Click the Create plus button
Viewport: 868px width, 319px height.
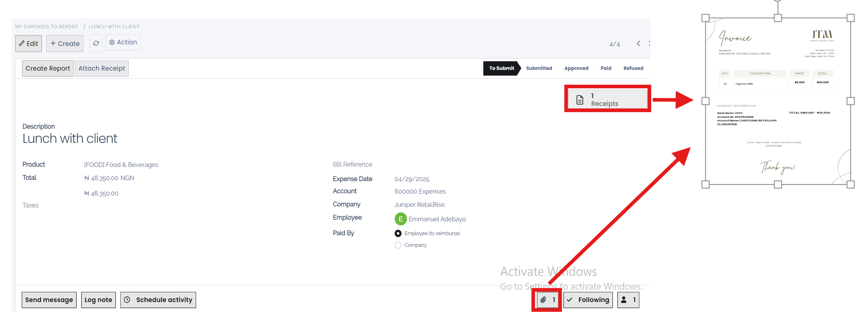(x=65, y=44)
